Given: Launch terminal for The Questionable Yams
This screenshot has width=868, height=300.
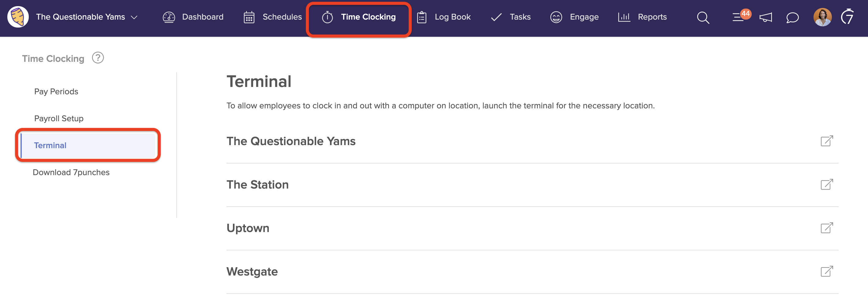Looking at the screenshot, I should click(827, 141).
